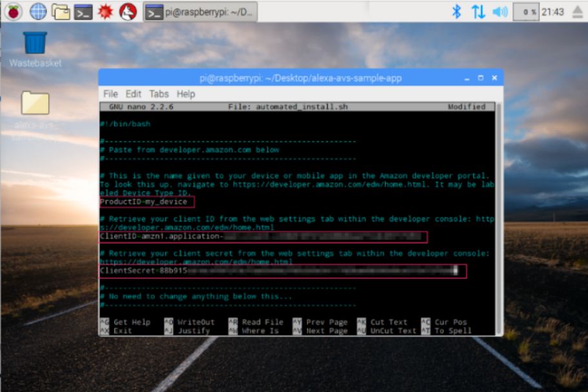Click the Get Help shortcut in nano
The width and height of the screenshot is (588, 392).
tap(132, 322)
